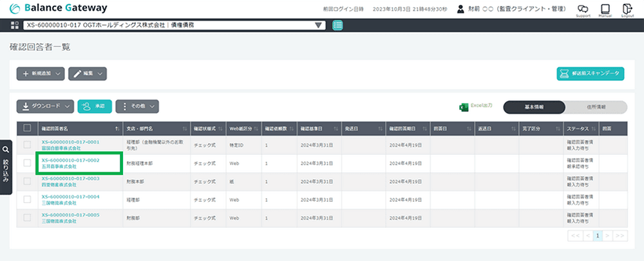Go to page 1 in pagination

click(598, 236)
